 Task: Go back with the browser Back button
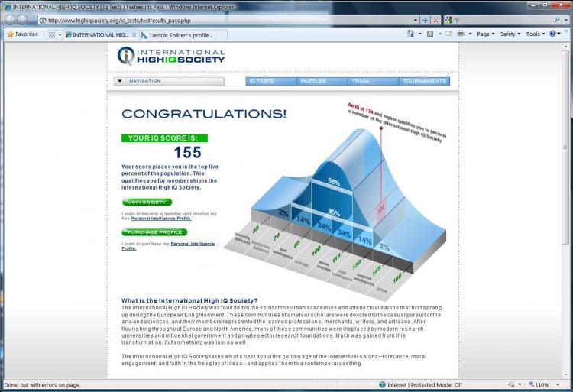pos(10,20)
